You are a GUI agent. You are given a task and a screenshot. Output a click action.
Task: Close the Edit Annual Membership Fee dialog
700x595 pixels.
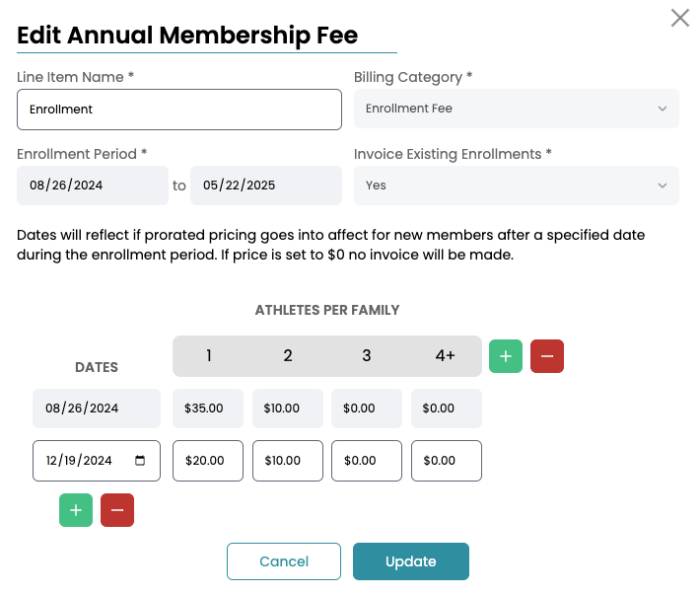click(680, 18)
